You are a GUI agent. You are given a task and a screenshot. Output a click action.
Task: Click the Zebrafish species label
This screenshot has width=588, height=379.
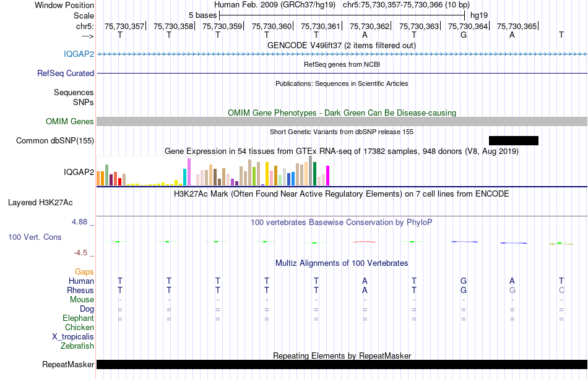77,346
